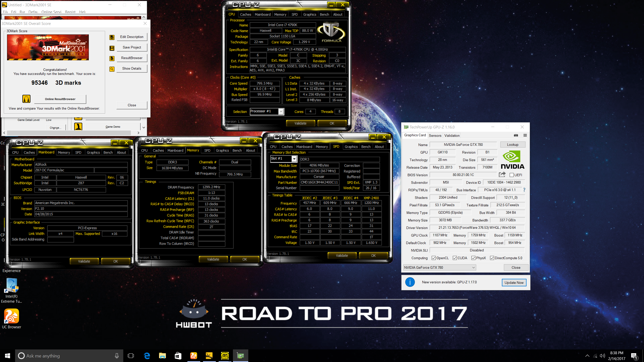Open Windows Store from taskbar
The height and width of the screenshot is (362, 644).
(178, 356)
